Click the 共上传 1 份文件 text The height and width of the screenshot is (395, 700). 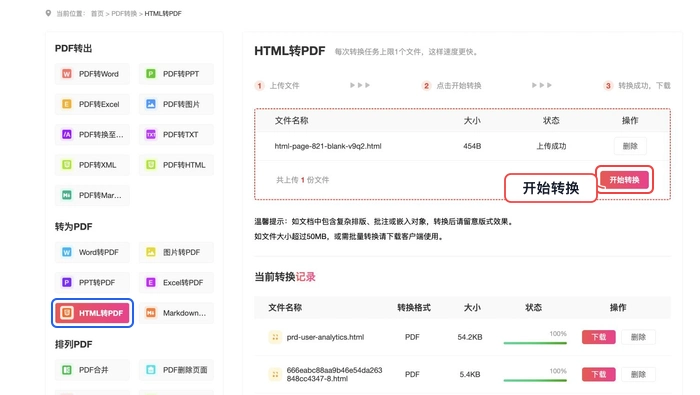pos(302,180)
